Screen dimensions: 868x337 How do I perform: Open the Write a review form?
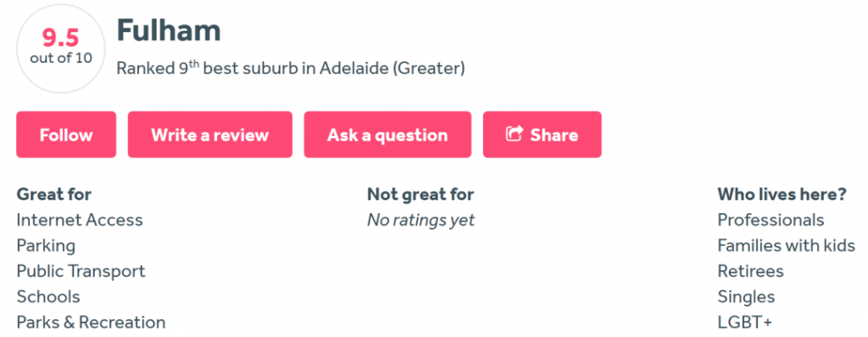[x=210, y=135]
